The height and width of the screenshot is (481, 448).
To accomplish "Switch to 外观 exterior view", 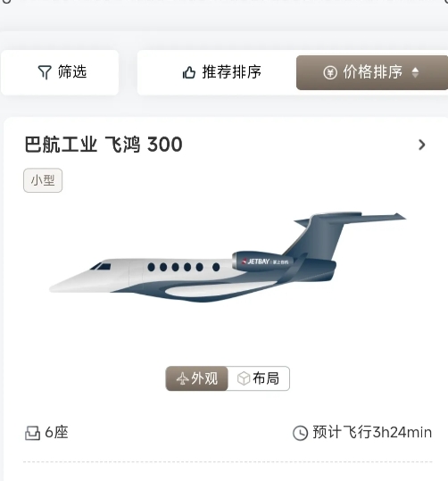I will [196, 378].
